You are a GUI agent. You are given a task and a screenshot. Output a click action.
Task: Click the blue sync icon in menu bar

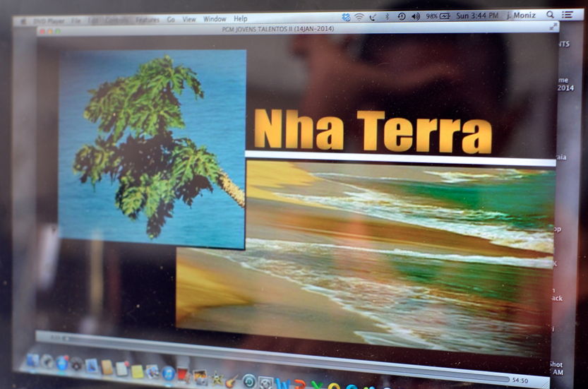point(346,17)
